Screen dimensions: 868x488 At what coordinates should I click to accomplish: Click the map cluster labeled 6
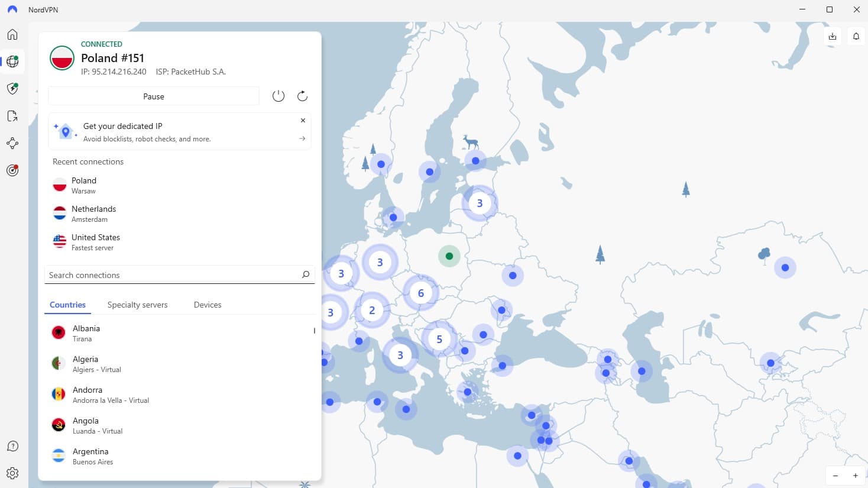click(x=420, y=293)
